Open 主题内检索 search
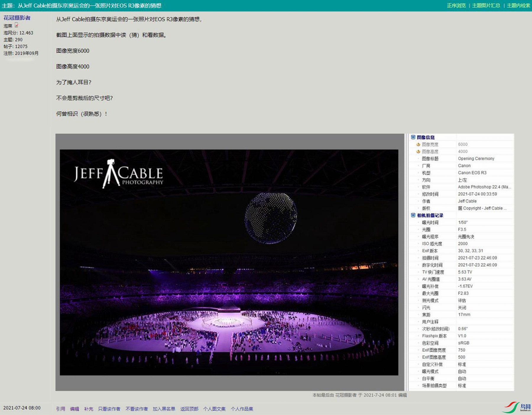The height and width of the screenshot is (415, 532). pyautogui.click(x=519, y=5)
